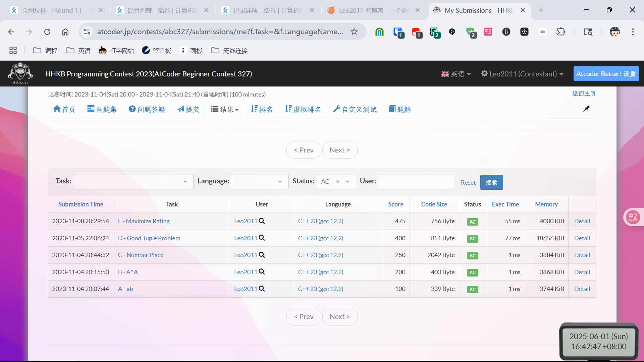Open Detail link for E - Maximize Rating

582,221
